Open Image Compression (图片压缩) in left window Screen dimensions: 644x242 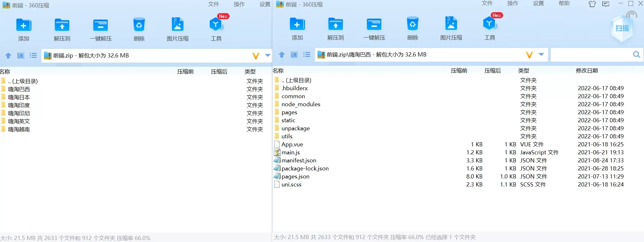pyautogui.click(x=177, y=26)
